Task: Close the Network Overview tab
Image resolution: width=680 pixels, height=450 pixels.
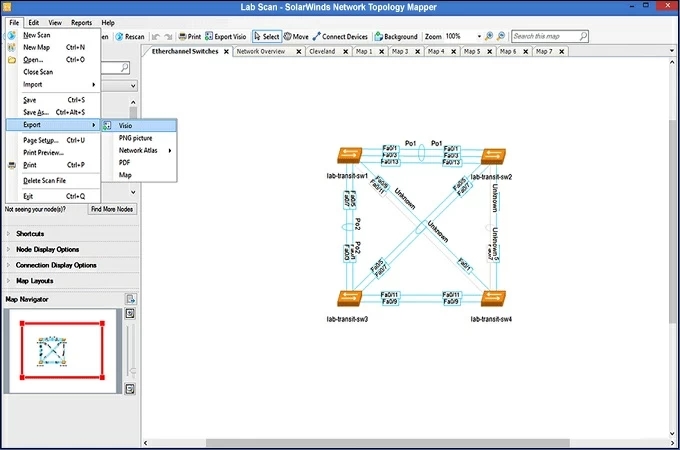Action: (299, 52)
